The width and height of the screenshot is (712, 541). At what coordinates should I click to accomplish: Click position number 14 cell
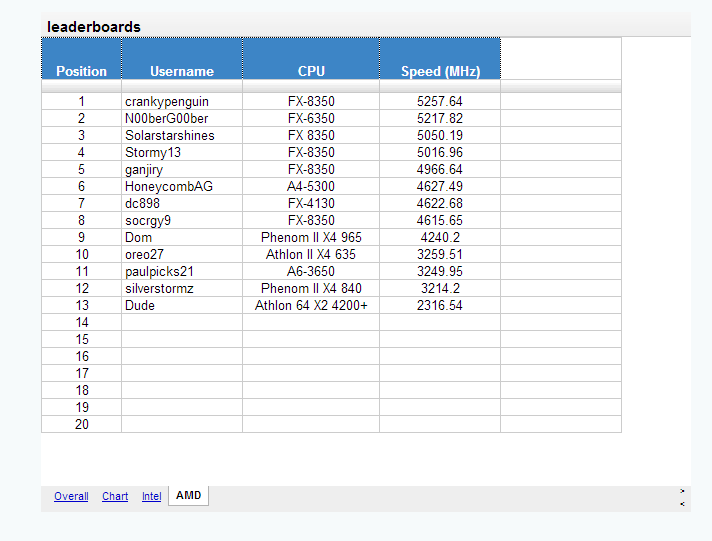click(82, 323)
